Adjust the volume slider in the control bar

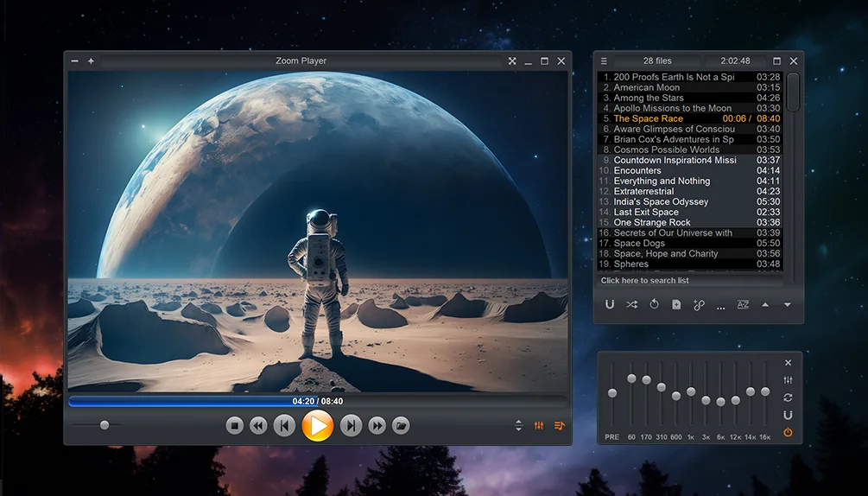pyautogui.click(x=104, y=425)
